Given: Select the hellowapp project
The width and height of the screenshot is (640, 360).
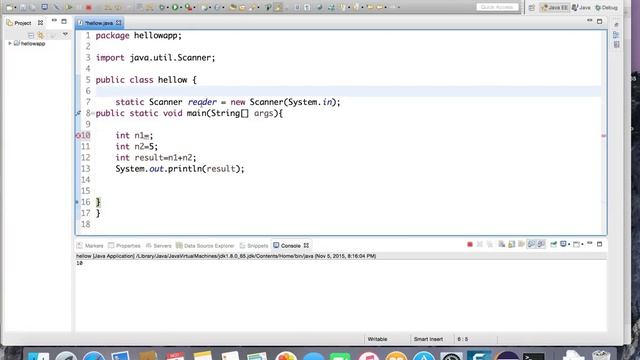Looking at the screenshot, I should (29, 43).
